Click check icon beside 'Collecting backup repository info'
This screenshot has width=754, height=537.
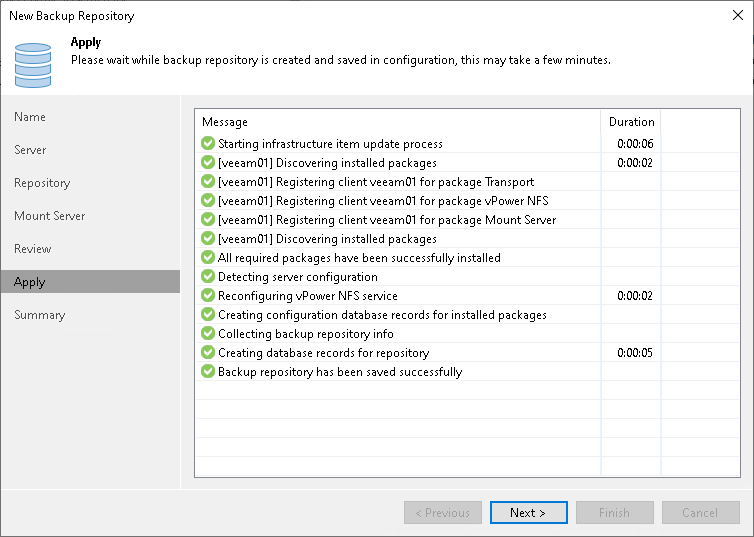point(208,334)
